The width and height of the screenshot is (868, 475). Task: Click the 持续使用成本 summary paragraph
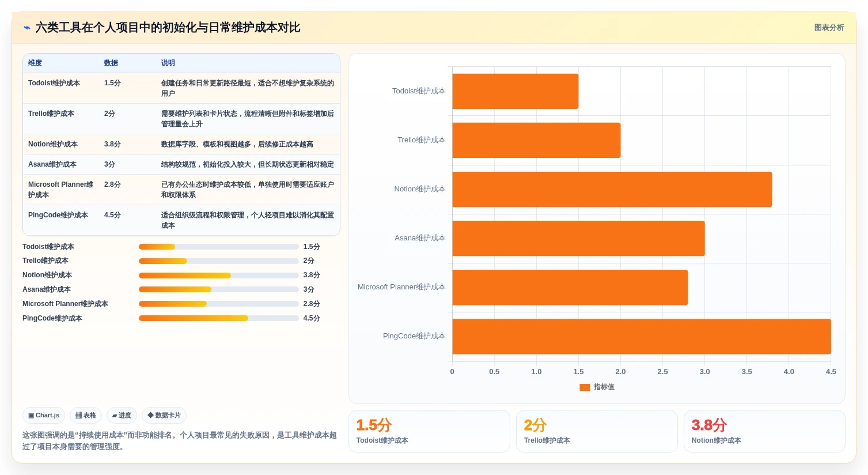tap(179, 441)
